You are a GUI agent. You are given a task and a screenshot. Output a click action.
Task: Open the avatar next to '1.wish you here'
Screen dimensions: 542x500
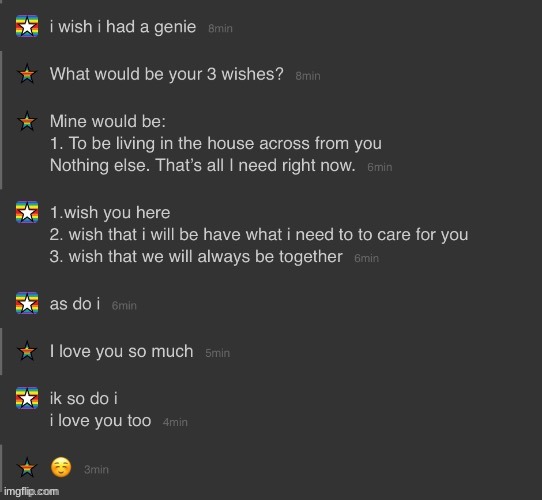click(x=27, y=212)
